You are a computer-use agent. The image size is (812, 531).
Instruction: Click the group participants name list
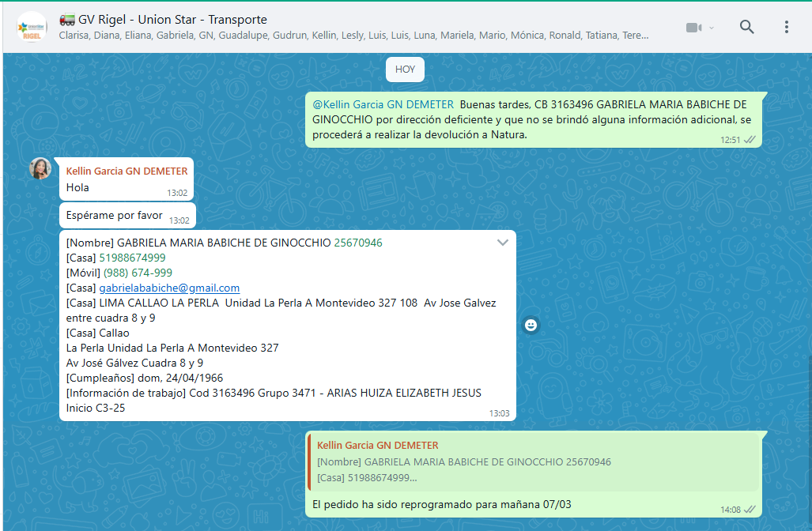pos(353,36)
